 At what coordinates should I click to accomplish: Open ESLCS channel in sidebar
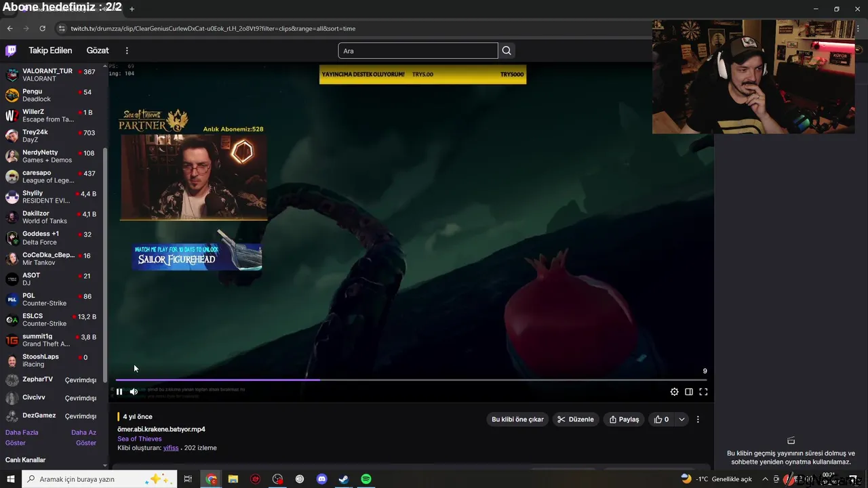pyautogui.click(x=53, y=319)
